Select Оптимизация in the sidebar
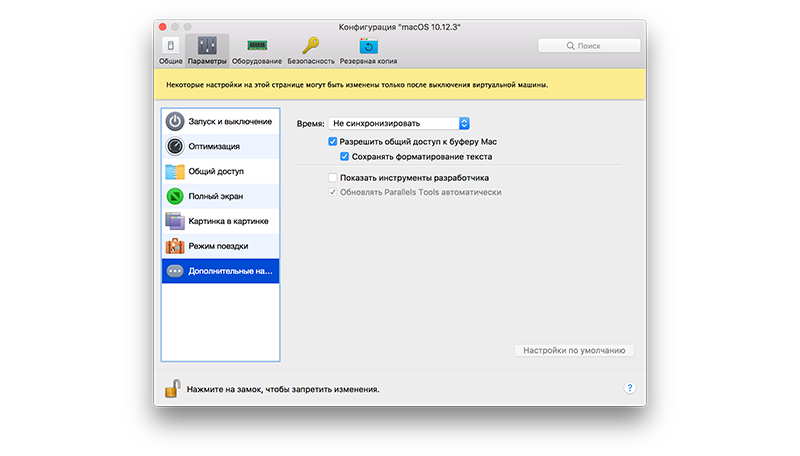This screenshot has width=800, height=456. coord(220,146)
